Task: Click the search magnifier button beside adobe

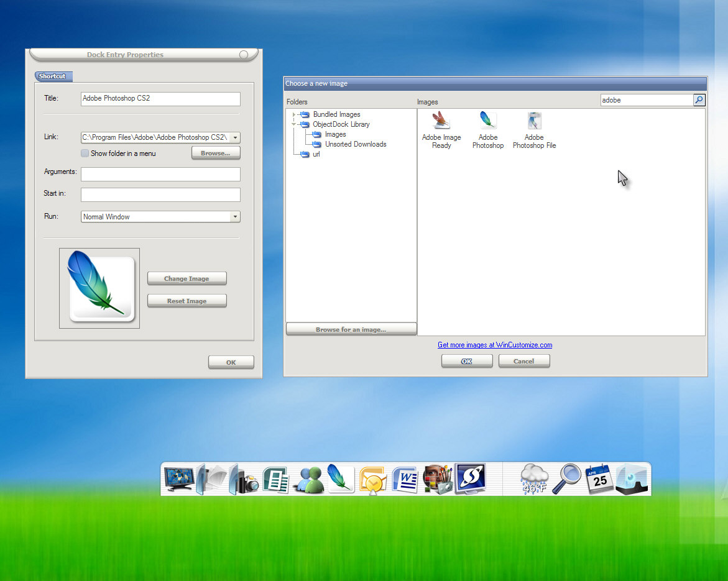Action: [699, 100]
